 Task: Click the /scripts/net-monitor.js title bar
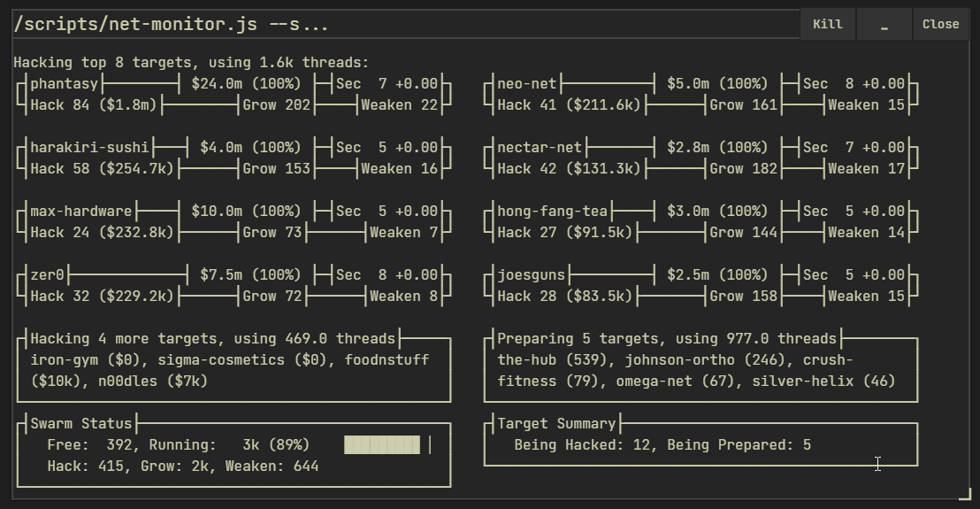click(406, 25)
